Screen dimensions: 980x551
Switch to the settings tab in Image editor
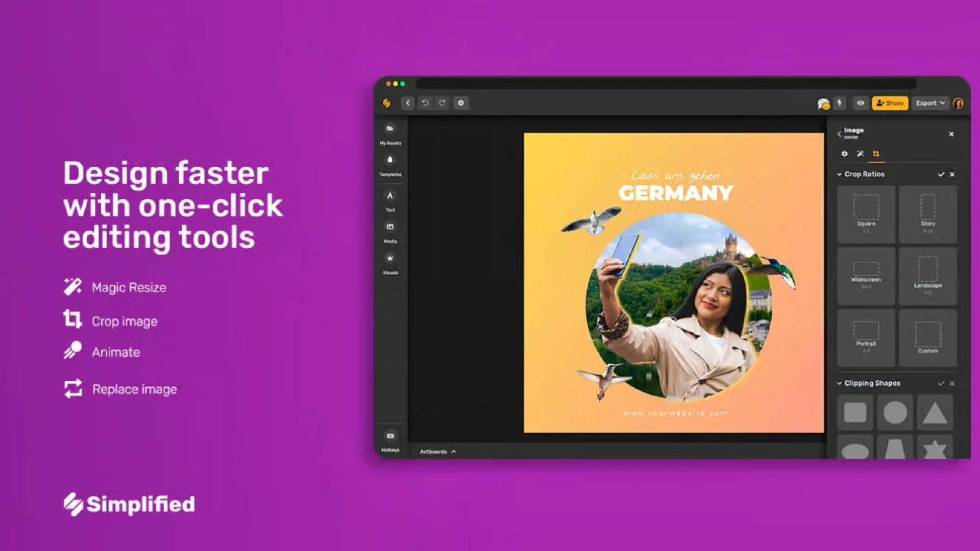tap(845, 154)
